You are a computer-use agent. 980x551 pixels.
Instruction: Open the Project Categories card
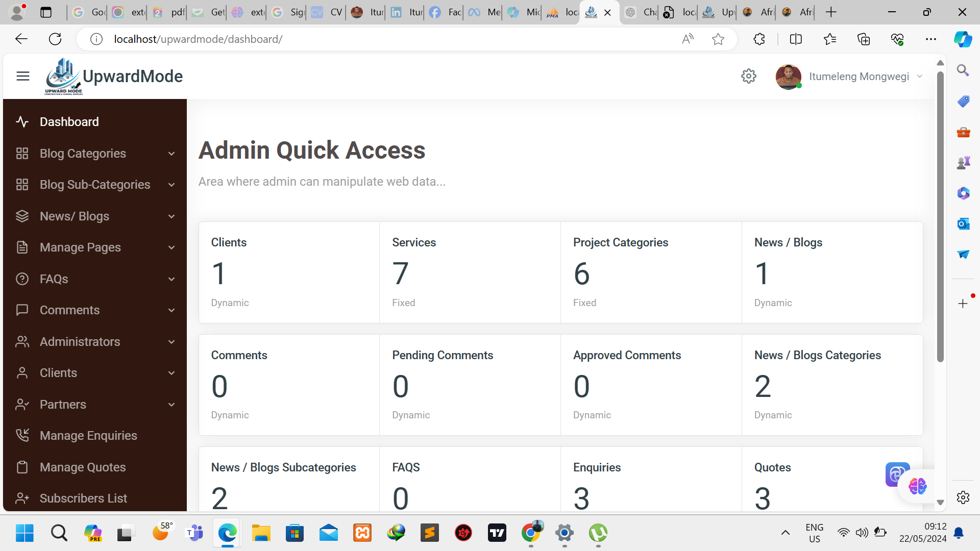pos(651,272)
